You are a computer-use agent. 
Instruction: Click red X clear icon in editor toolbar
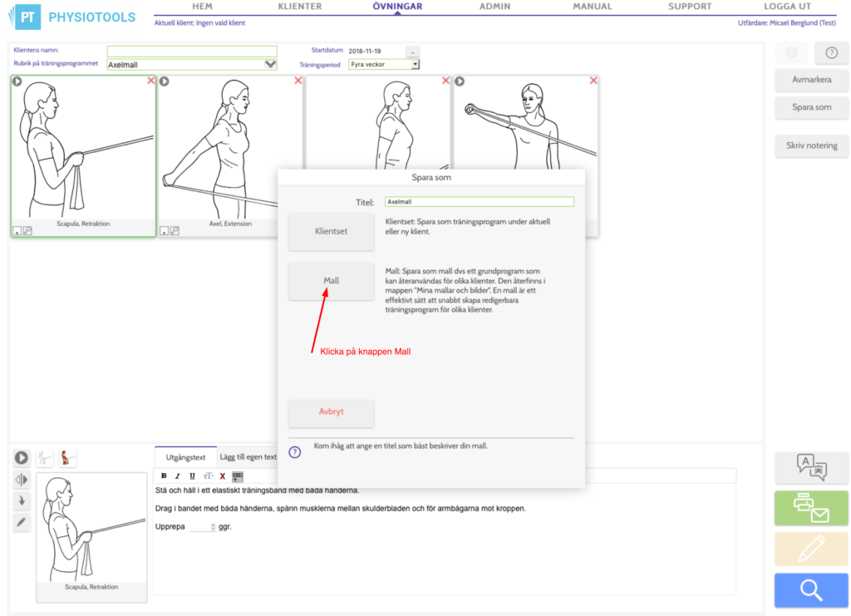[x=223, y=476]
